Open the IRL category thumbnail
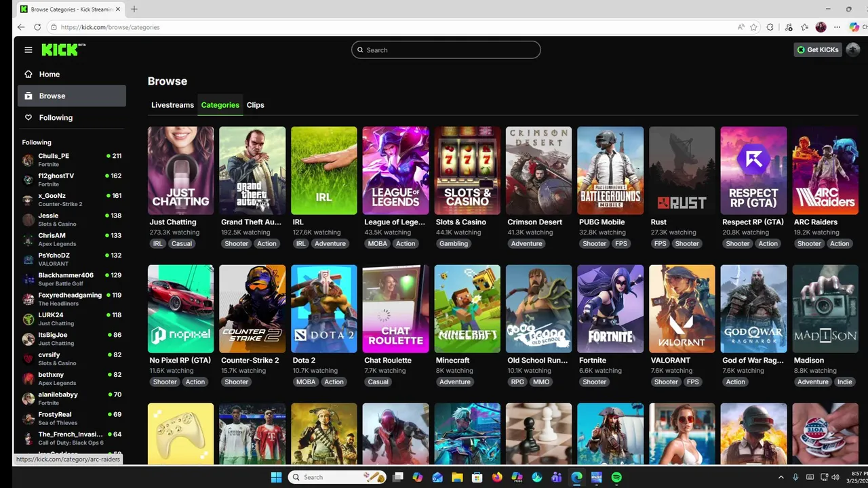This screenshot has height=488, width=868. pos(324,170)
